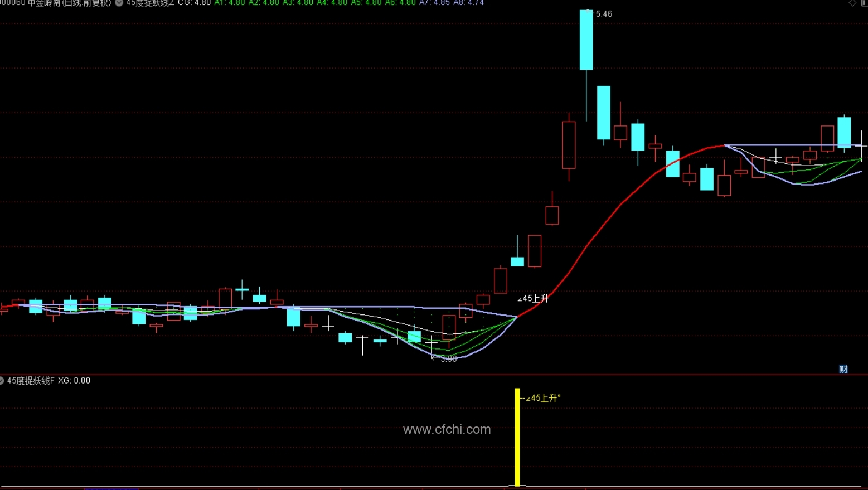Open the 45度捉妖线F indicator dropdown arrow
This screenshot has height=490, width=868.
[2, 381]
